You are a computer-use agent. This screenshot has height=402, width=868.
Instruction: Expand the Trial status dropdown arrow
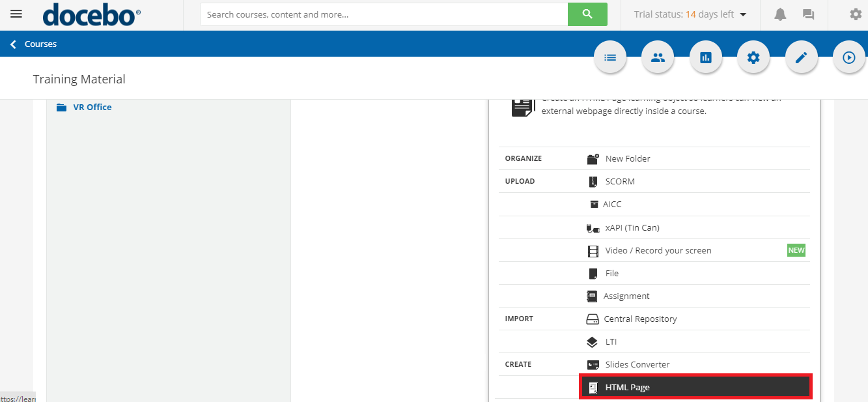[743, 14]
